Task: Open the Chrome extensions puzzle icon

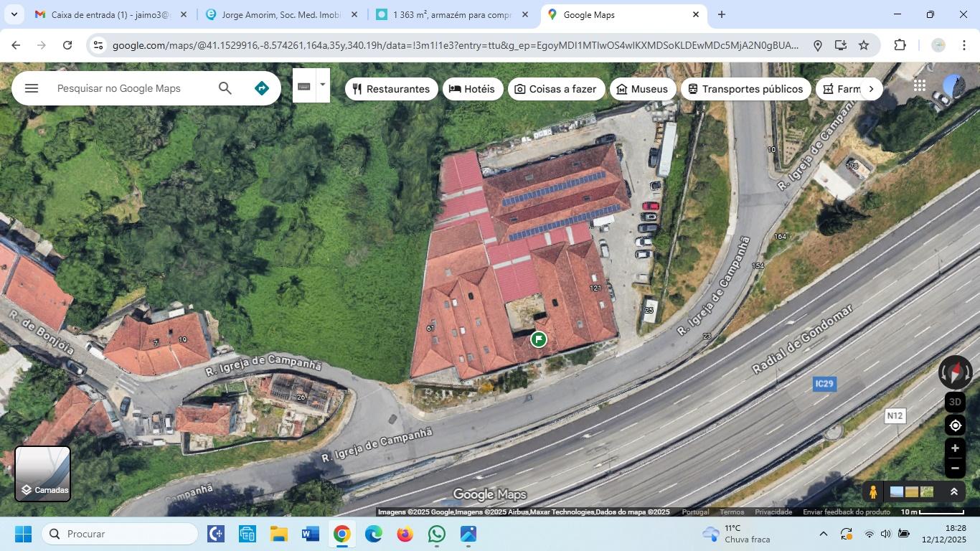Action: (x=900, y=45)
